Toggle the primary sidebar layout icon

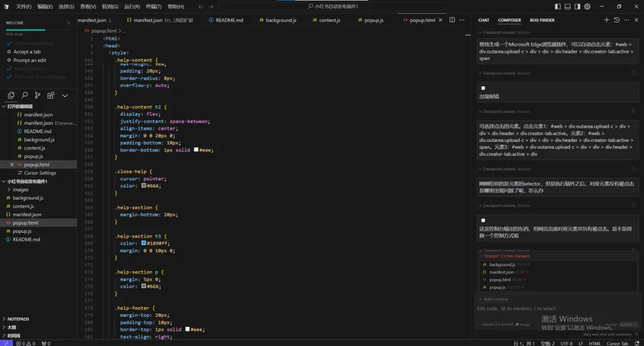tap(558, 7)
